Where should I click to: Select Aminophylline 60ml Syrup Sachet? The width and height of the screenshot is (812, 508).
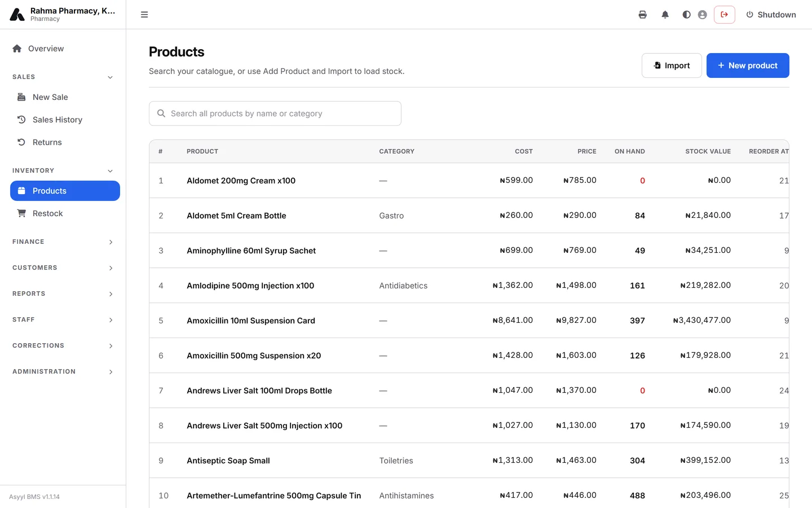251,251
